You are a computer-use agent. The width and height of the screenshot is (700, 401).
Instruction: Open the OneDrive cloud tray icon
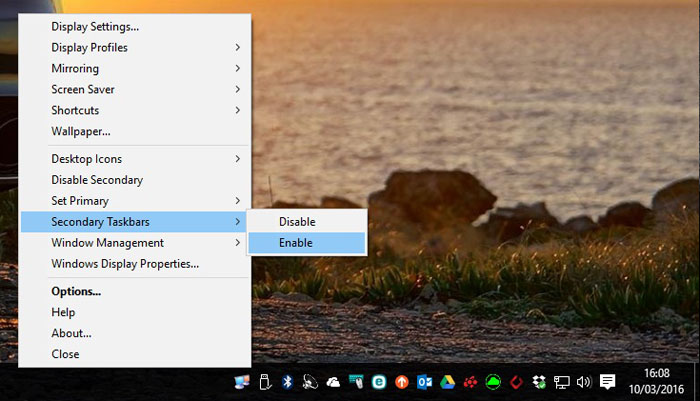[x=333, y=382]
